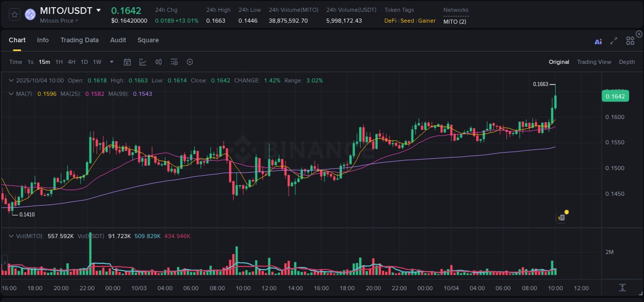Screen dimensions: 644x302
Task: Select the Trading View chart tab
Action: click(594, 61)
